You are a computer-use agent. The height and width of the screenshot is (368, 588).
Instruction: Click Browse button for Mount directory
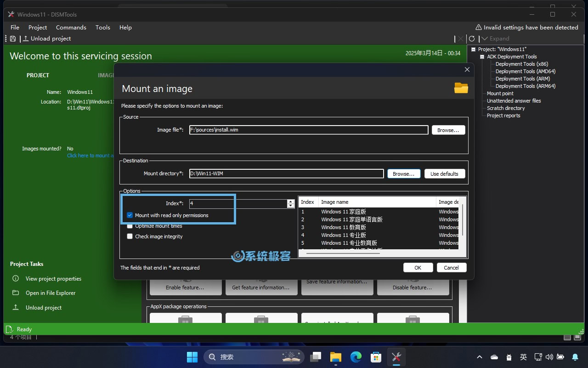(404, 174)
